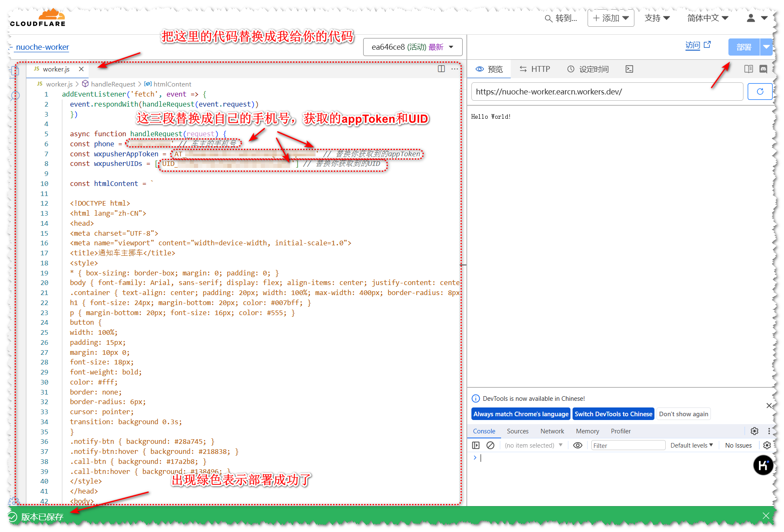Open the documentation book icon
Image resolution: width=784 pixels, height=532 pixels.
pyautogui.click(x=748, y=69)
